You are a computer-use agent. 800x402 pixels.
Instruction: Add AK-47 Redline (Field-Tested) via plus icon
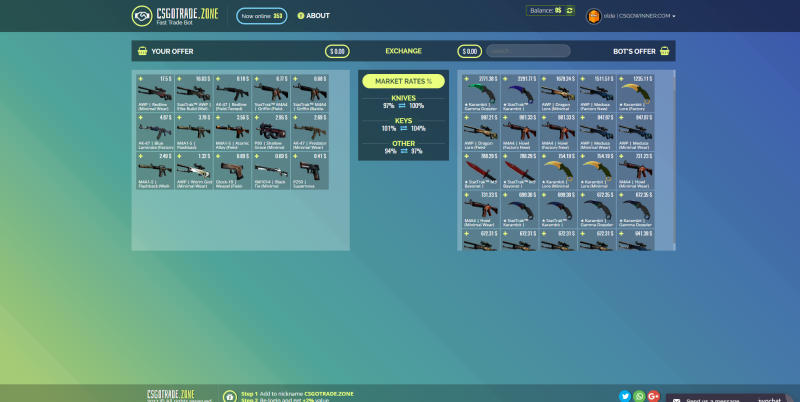click(x=218, y=79)
